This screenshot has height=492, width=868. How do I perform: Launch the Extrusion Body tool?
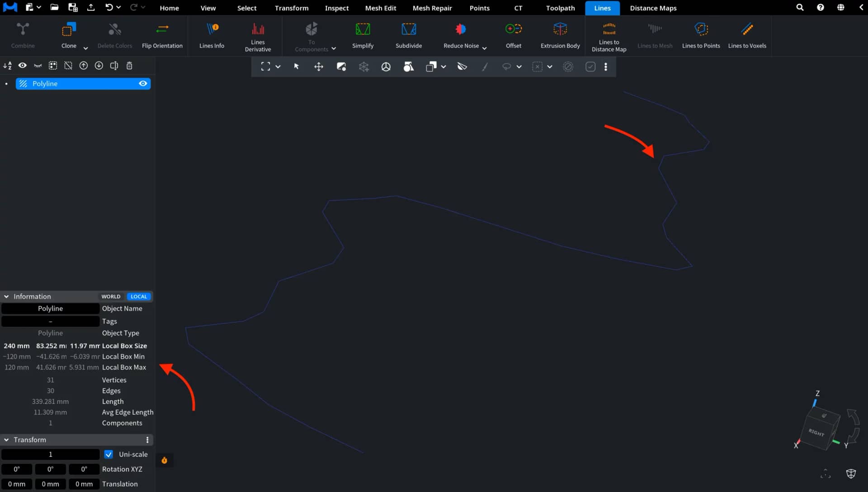coord(560,36)
